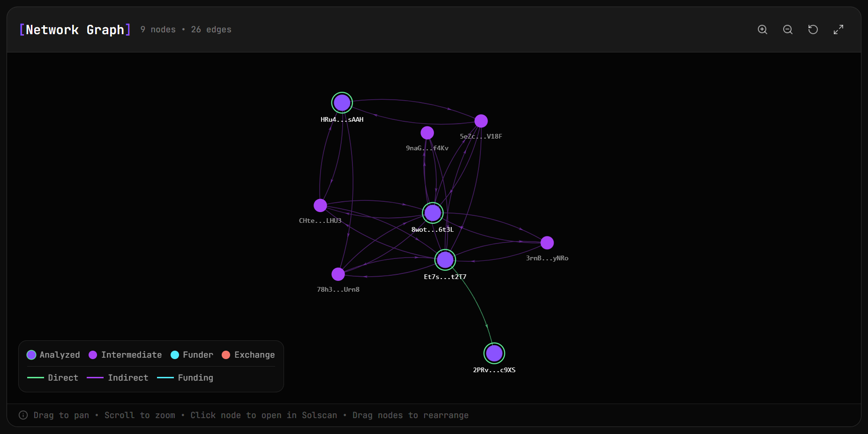Click the 8wot...6t3L node

click(432, 213)
